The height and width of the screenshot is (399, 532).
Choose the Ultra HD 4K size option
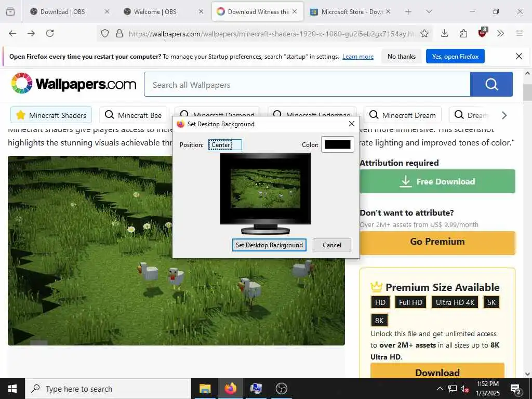(x=455, y=302)
